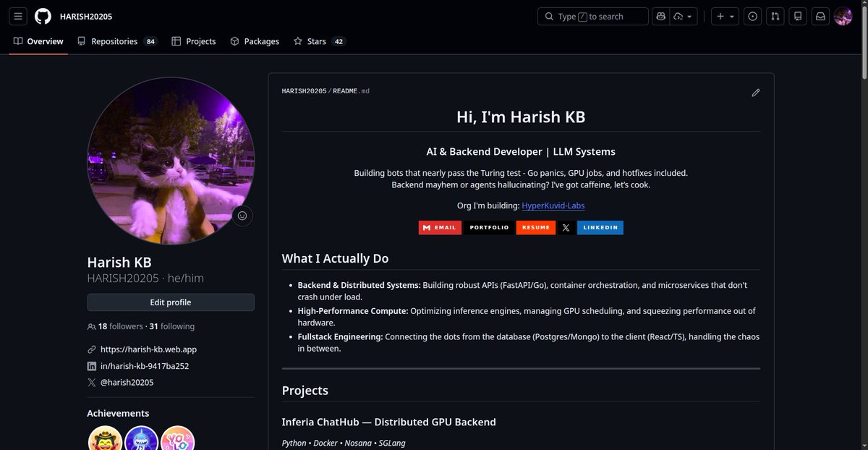The image size is (868, 450).
Task: Open the Pull requests icon in header
Action: click(775, 16)
